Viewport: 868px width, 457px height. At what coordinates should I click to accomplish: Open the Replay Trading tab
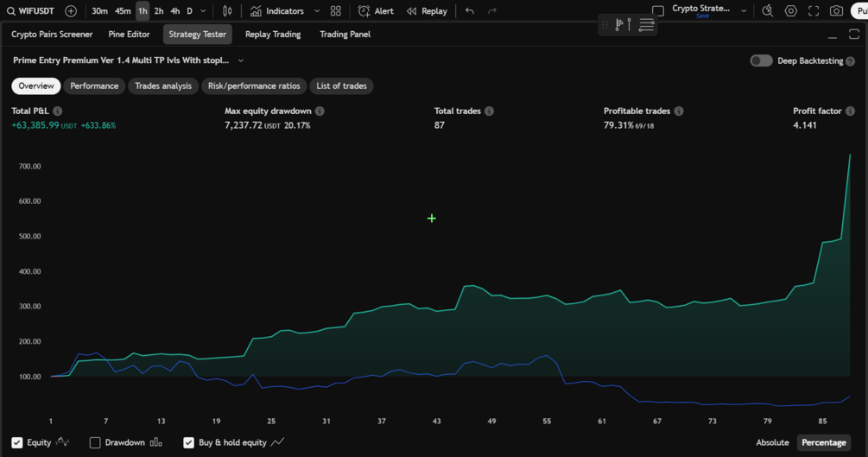point(273,35)
